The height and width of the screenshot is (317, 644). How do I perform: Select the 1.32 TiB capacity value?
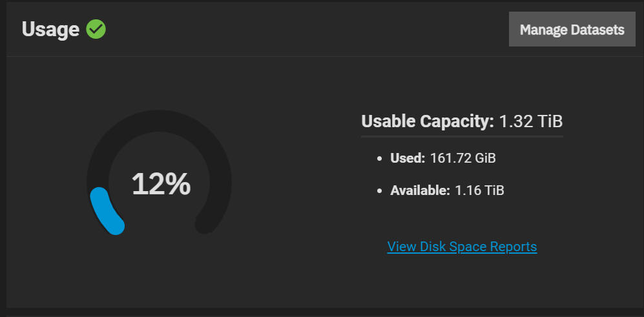pyautogui.click(x=531, y=121)
